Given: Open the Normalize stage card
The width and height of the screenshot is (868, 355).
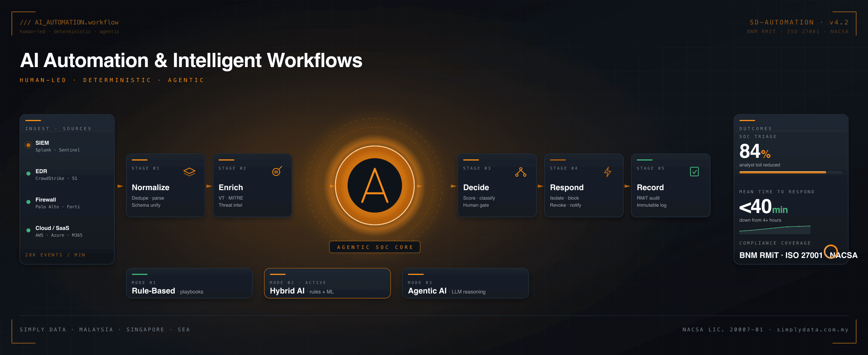Looking at the screenshot, I should click(166, 185).
